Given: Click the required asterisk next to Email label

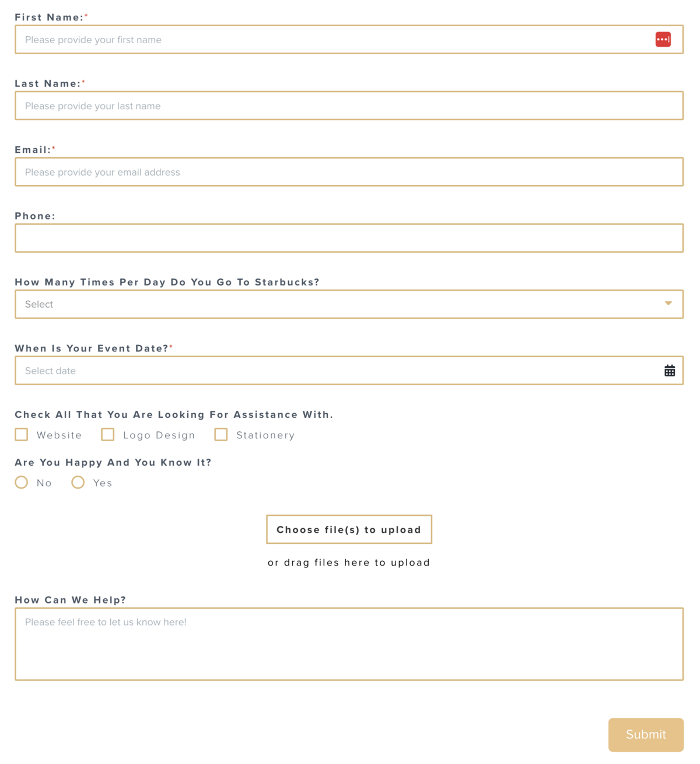Looking at the screenshot, I should click(53, 148).
